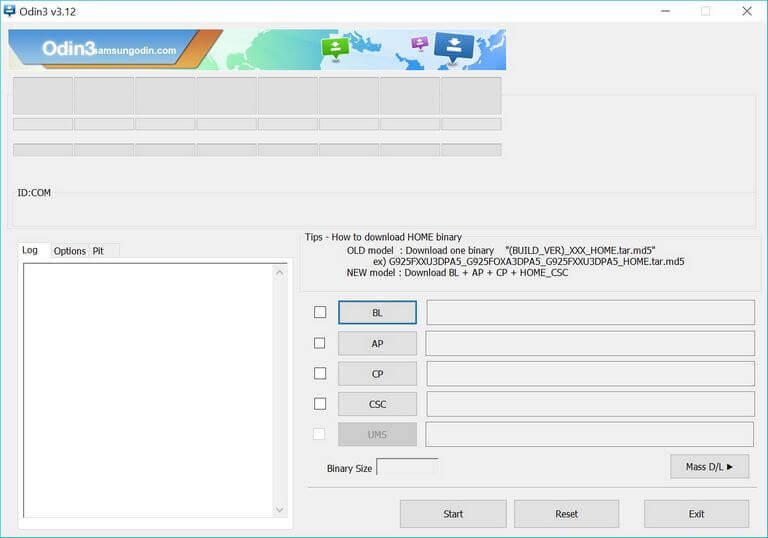The height and width of the screenshot is (538, 768).
Task: Click the greyed UMS button
Action: 377,435
